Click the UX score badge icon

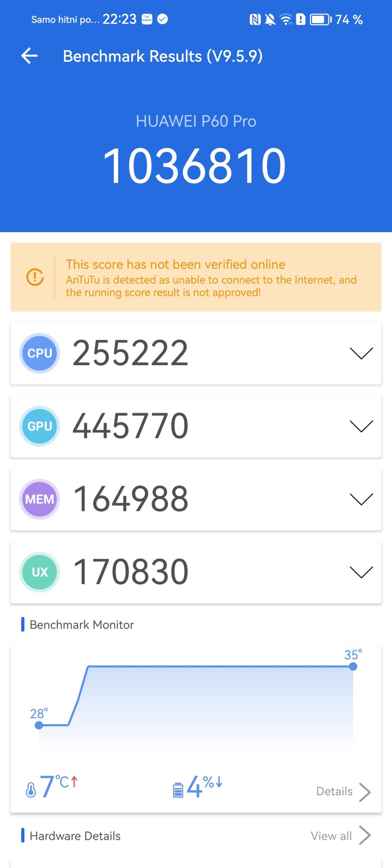40,572
